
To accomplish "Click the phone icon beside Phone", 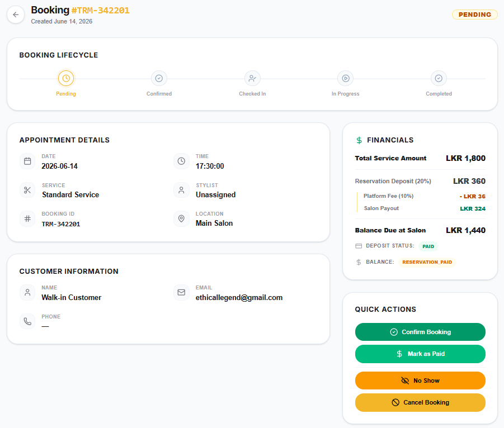I will 27,321.
